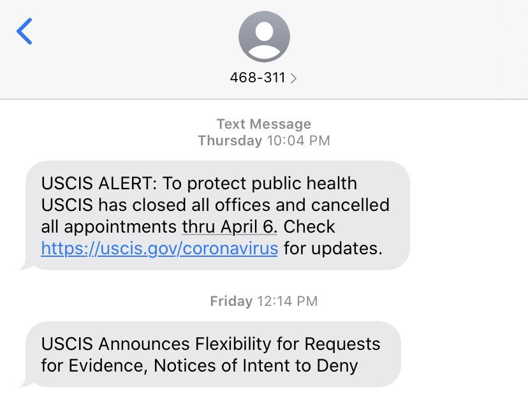Expand contact details chevron next to 468-311
This screenshot has width=528, height=420.
[x=293, y=78]
